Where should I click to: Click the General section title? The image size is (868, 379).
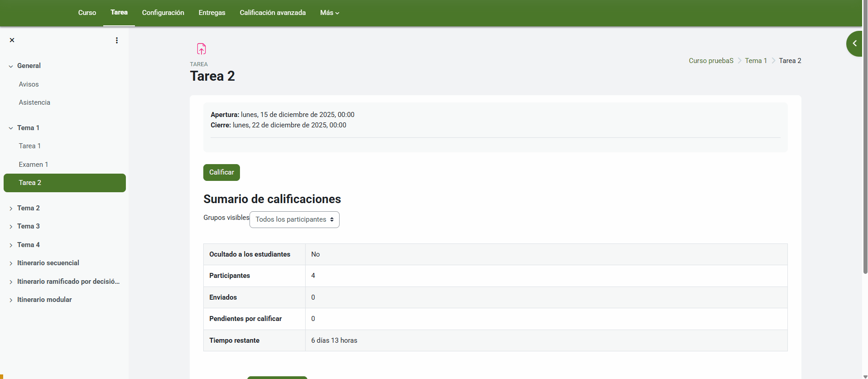[29, 66]
